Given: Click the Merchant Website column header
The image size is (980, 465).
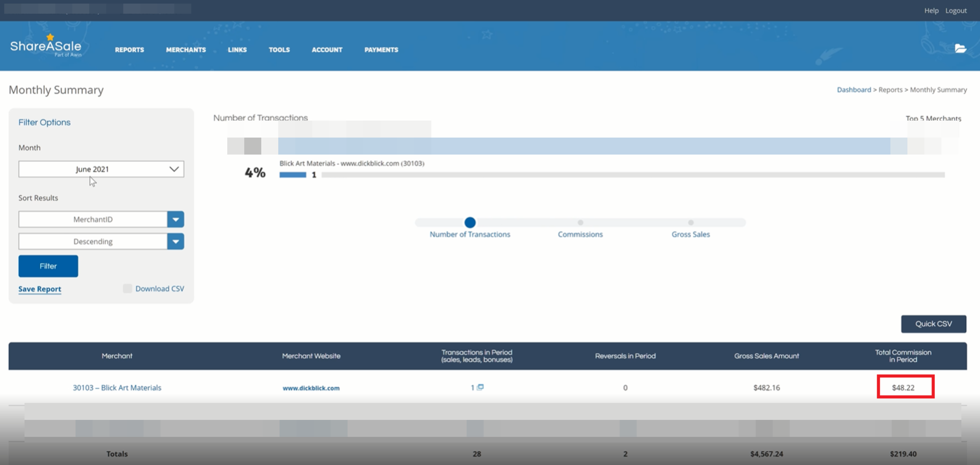Looking at the screenshot, I should (x=311, y=356).
